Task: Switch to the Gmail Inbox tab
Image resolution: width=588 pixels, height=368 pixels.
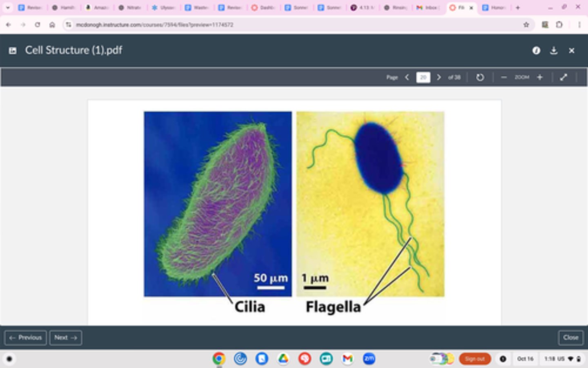Action: pos(428,7)
